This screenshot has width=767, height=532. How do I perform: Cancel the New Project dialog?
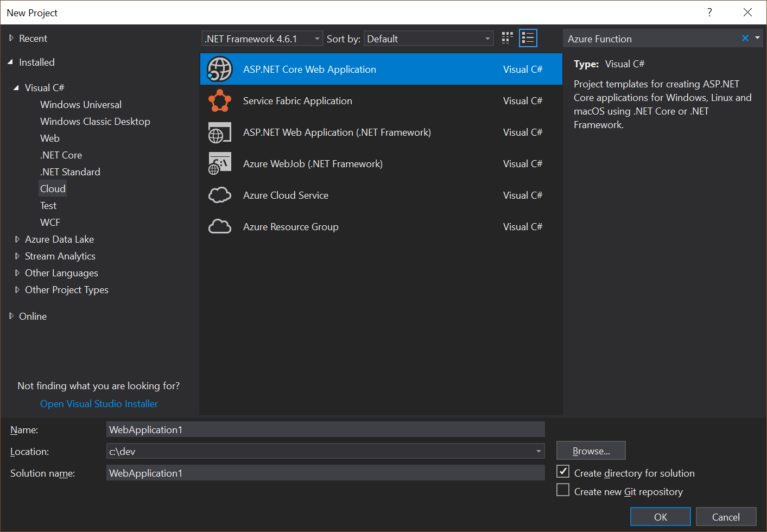(x=726, y=517)
